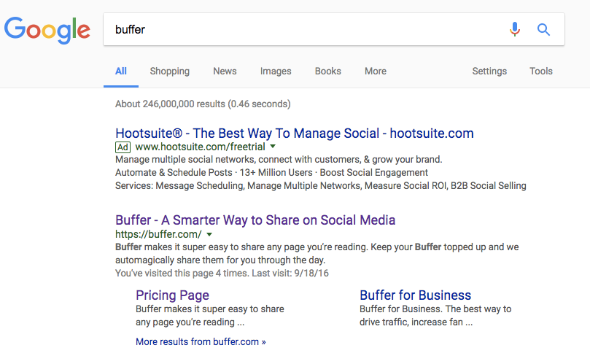Select the All results tab
Screen dimensions: 590x364
point(121,71)
